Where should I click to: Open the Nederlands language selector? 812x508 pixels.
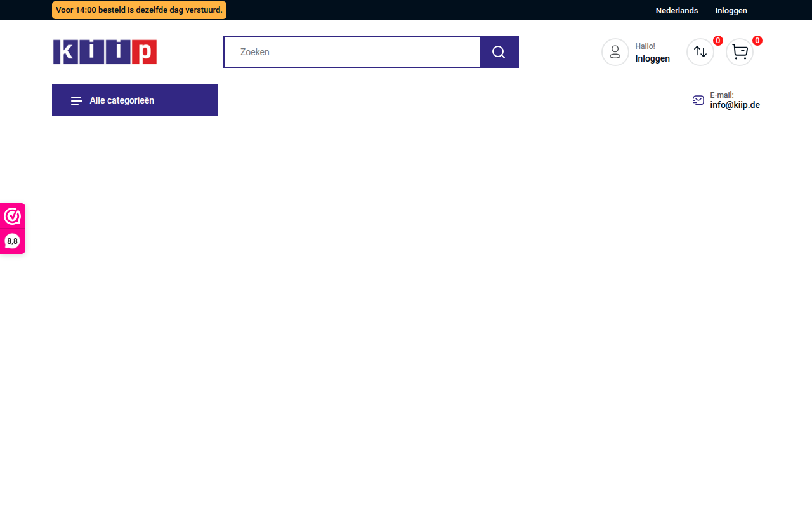click(x=677, y=10)
